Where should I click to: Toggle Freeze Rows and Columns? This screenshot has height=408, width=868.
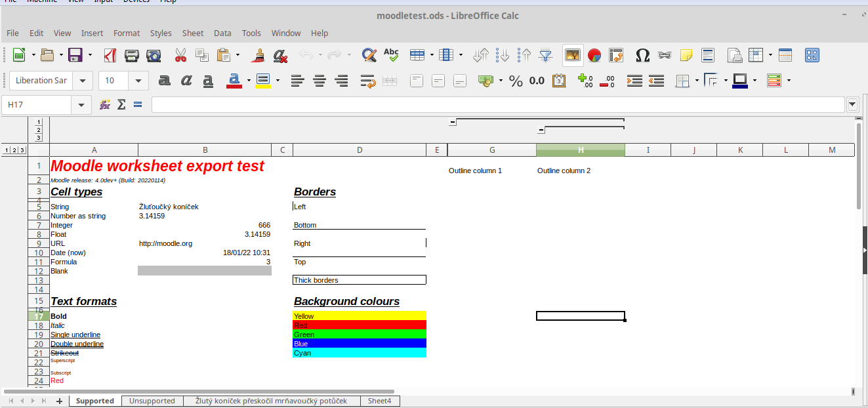[756, 55]
